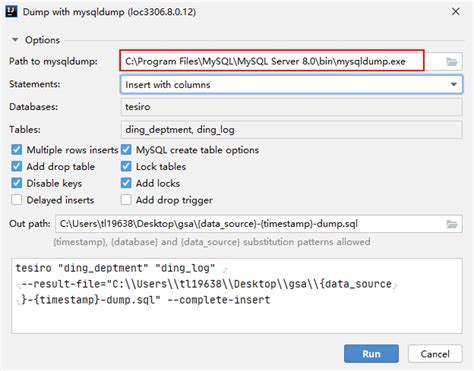The width and height of the screenshot is (474, 371).
Task: Enable Delayed inserts
Action: click(17, 200)
